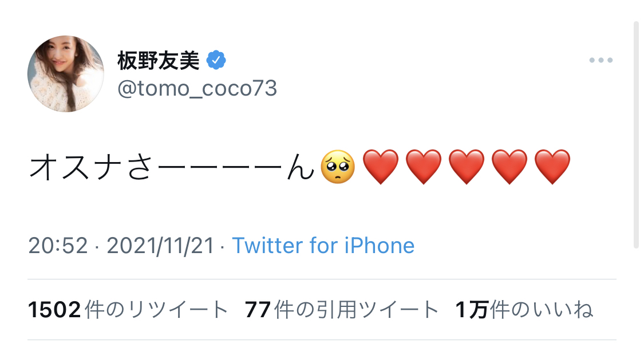Click the 2021/11/21 date text

[x=161, y=246]
